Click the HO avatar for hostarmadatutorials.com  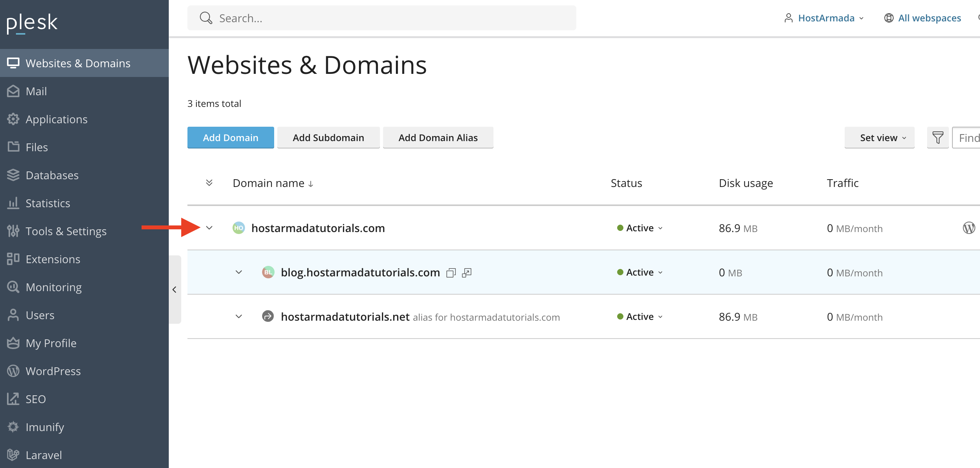point(238,228)
